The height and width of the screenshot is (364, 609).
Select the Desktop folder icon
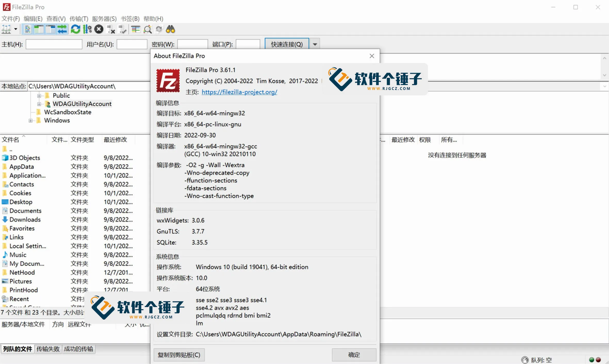click(5, 202)
